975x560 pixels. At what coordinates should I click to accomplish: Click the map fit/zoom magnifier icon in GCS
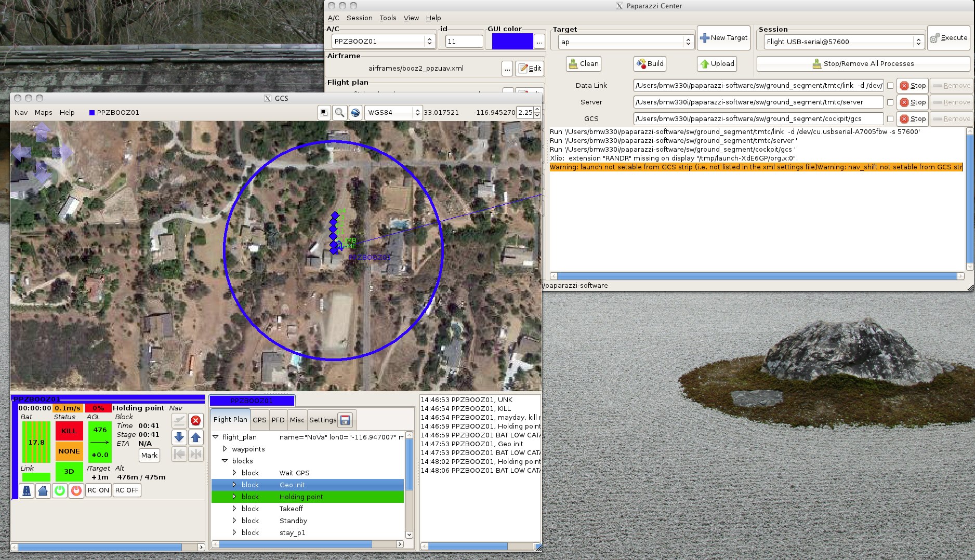pyautogui.click(x=339, y=112)
